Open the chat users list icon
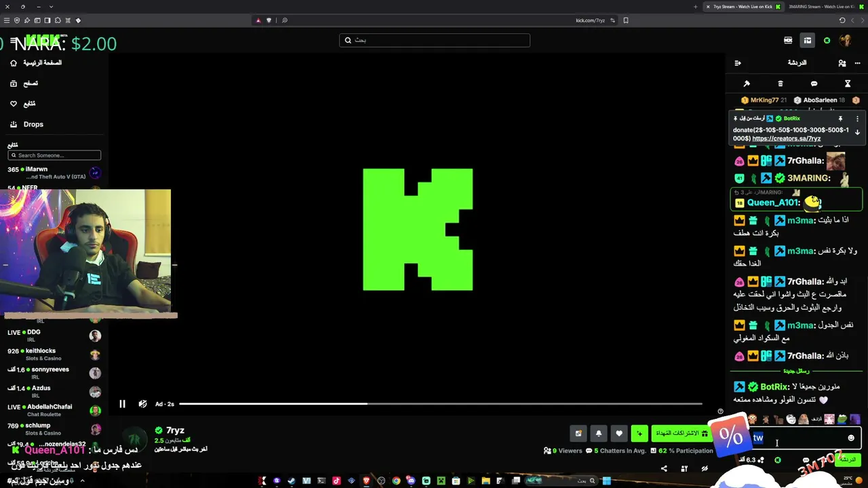The width and height of the screenshot is (868, 488). 842,63
